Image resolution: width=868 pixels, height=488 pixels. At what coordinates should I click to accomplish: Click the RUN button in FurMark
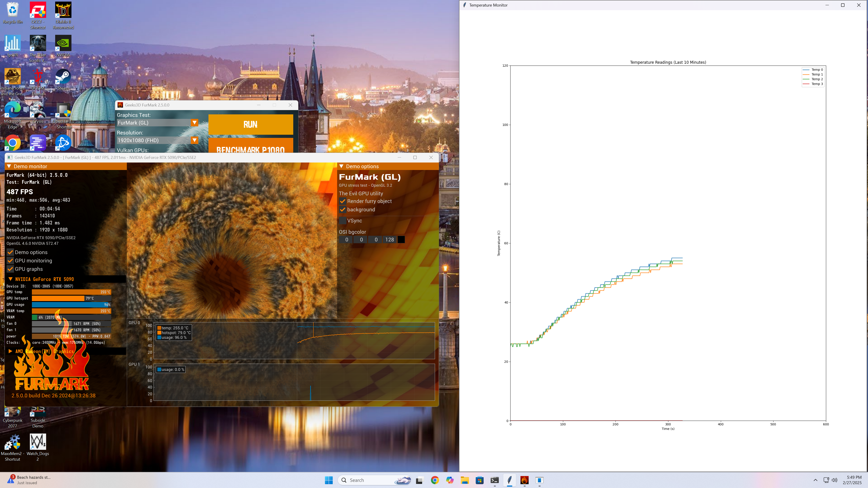coord(250,124)
